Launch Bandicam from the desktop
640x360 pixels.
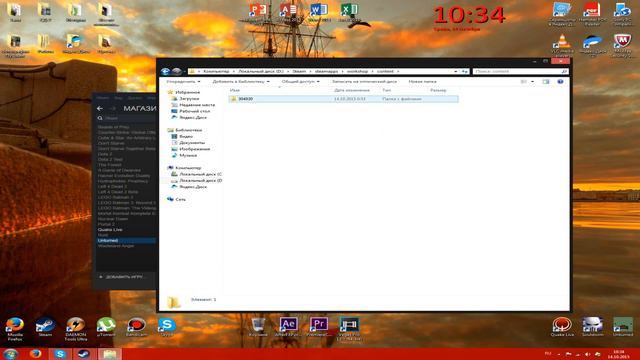click(136, 327)
